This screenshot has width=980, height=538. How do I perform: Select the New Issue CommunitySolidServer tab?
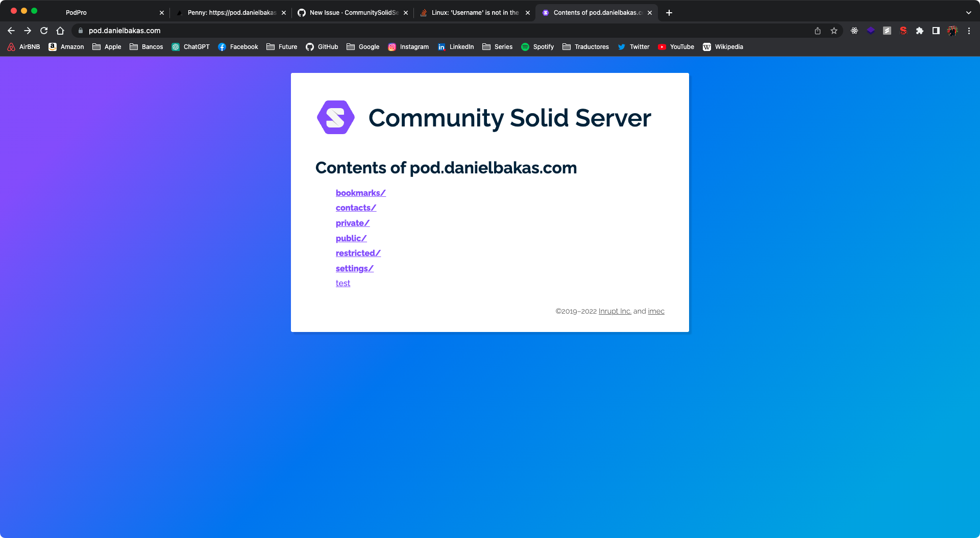click(x=352, y=12)
